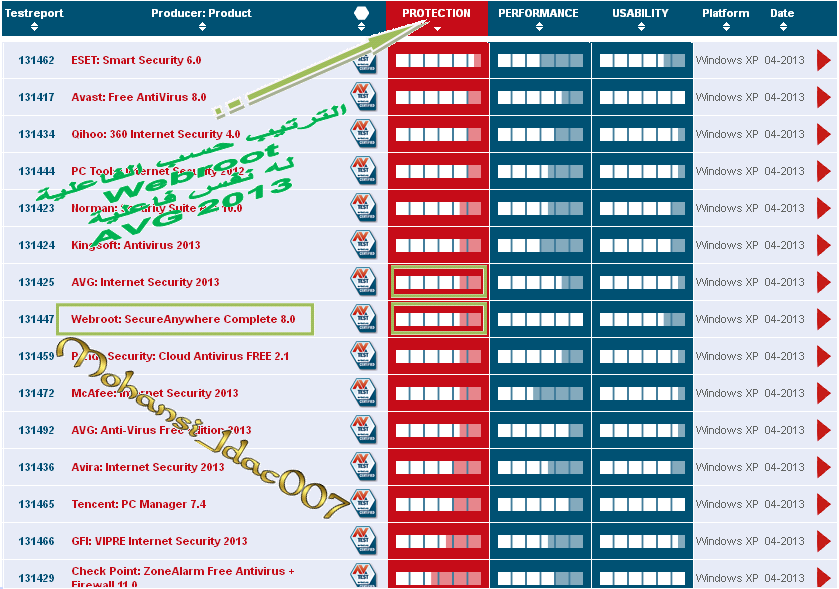The height and width of the screenshot is (589, 839).
Task: Open red arrow for Tencent PC Manager 7.4
Action: pos(823,504)
